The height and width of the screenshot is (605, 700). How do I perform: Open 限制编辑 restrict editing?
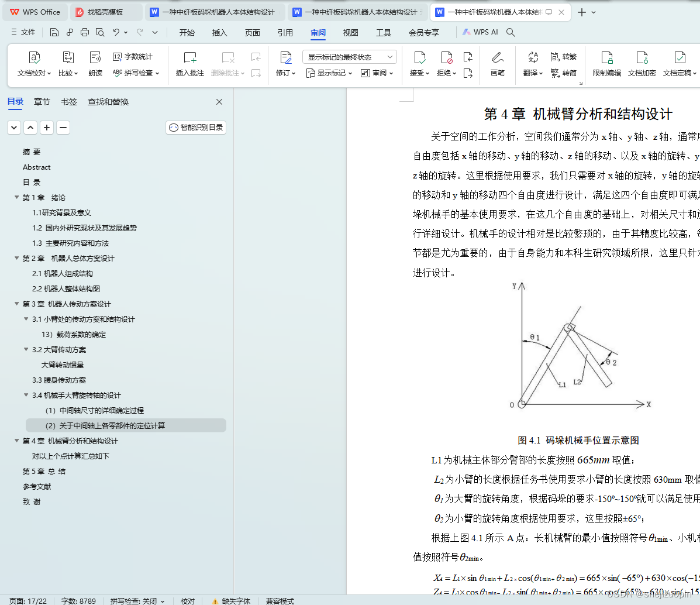606,64
